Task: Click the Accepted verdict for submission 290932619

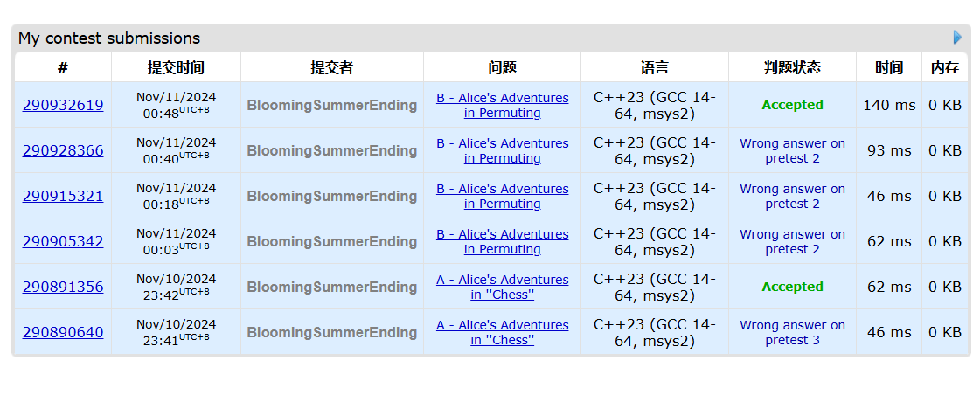Action: 792,106
